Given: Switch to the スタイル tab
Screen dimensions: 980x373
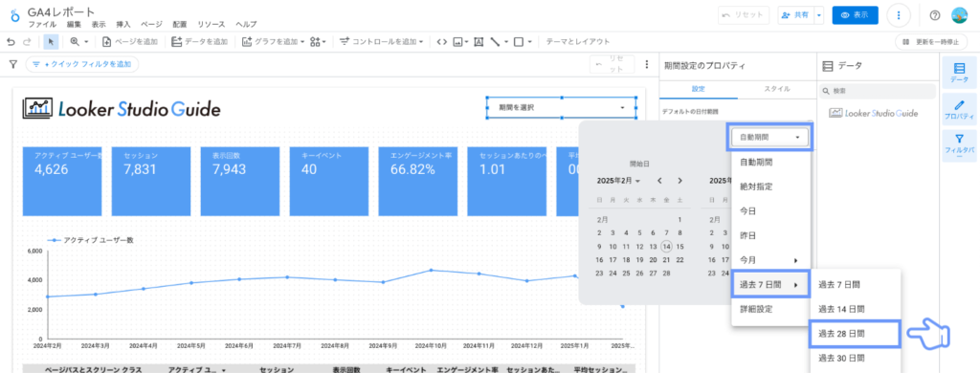Looking at the screenshot, I should [777, 89].
